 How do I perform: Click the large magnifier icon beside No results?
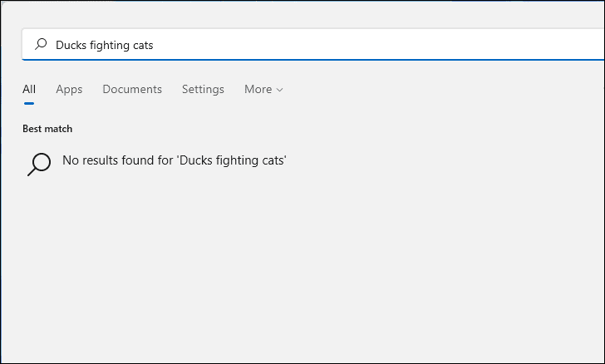click(39, 164)
